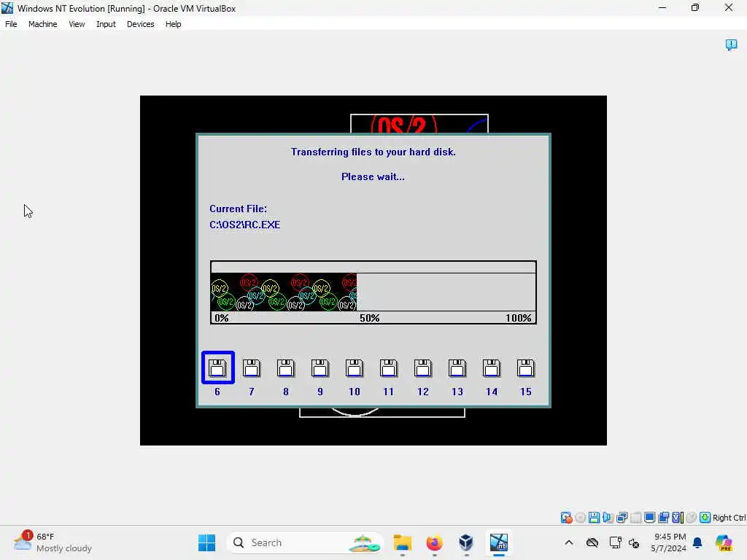The image size is (747, 560).
Task: Select diskette 14 icon
Action: [492, 368]
